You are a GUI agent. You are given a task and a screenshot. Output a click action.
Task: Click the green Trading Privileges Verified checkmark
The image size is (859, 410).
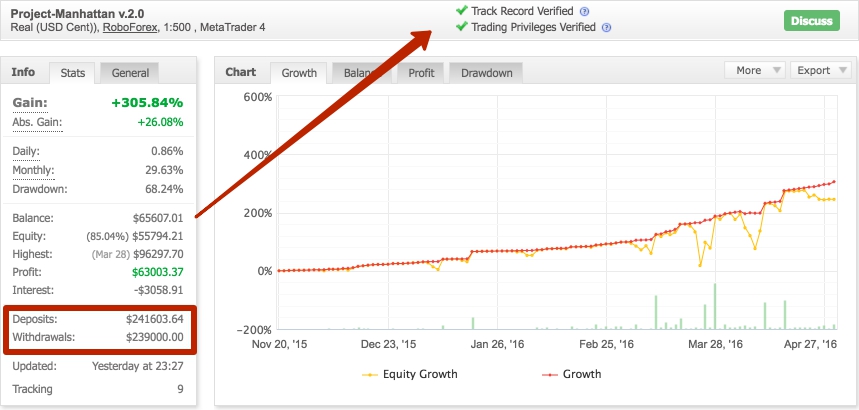461,27
